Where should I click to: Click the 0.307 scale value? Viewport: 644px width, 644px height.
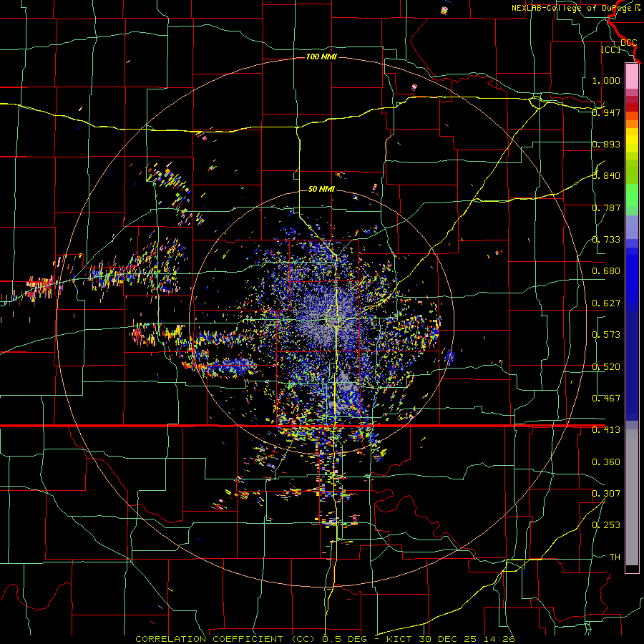tap(606, 493)
